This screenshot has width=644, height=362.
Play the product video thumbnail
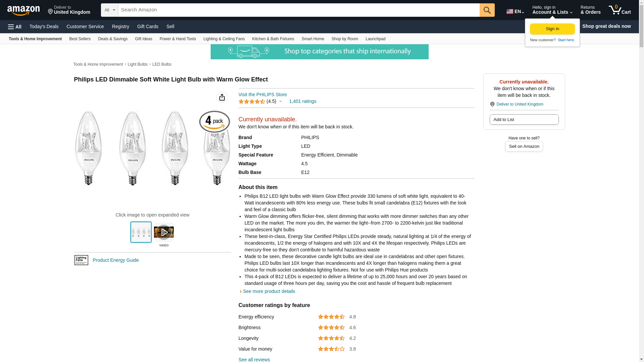(x=164, y=232)
